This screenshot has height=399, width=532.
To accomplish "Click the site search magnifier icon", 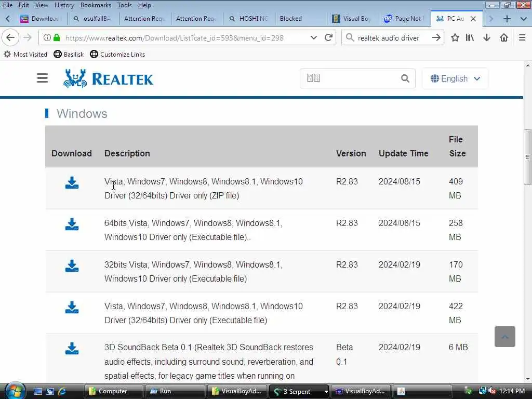I will (405, 78).
